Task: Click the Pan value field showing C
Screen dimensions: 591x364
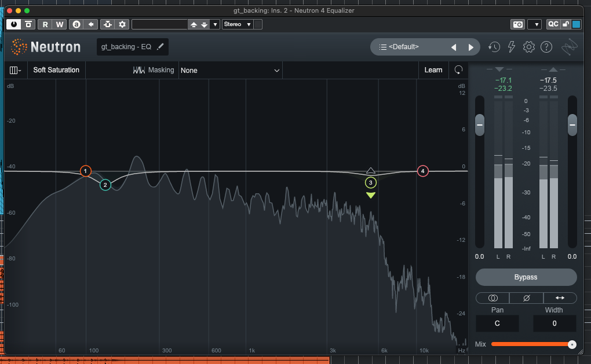Action: point(497,323)
